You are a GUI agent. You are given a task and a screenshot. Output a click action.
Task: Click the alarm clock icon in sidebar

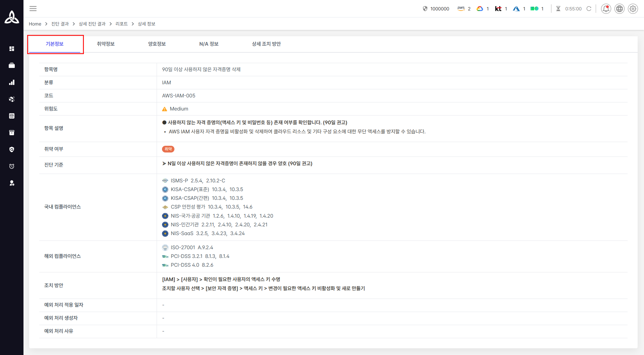(12, 166)
